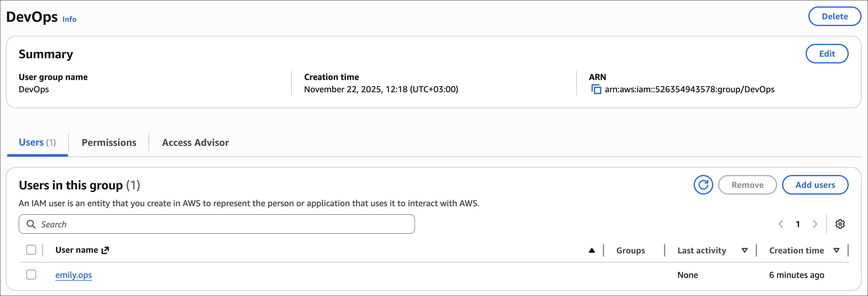This screenshot has width=868, height=296.
Task: Focus the user Search field
Action: 222,224
